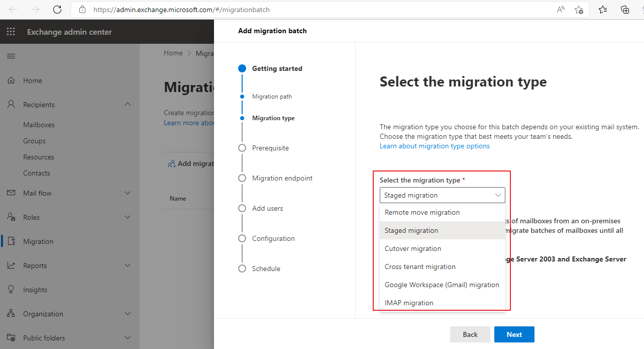The height and width of the screenshot is (349, 644).
Task: Open Mailboxes under Recipients
Action: click(x=39, y=125)
